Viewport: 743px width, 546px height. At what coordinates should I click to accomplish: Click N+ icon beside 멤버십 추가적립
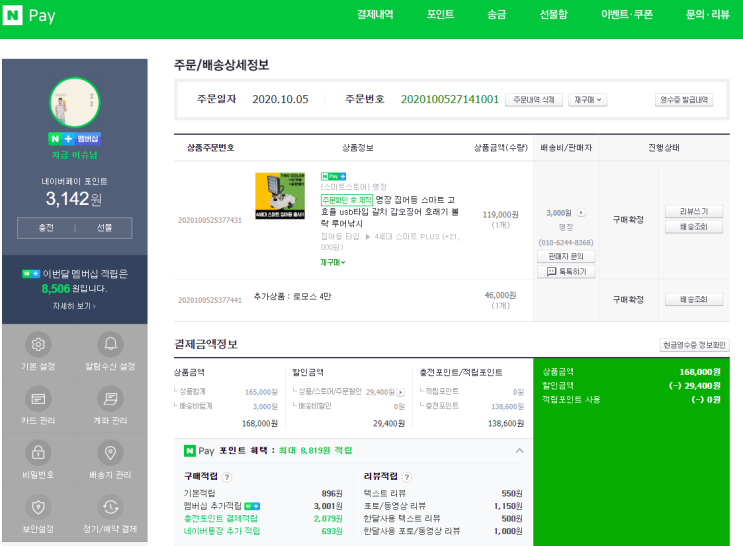[252, 506]
